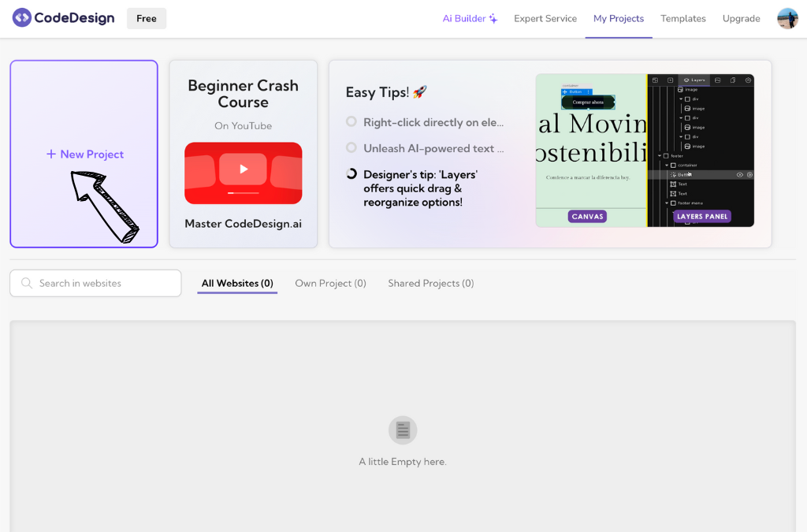Screen dimensions: 807x532
Task: Click the Master CodeDesign.ai link
Action: 244,224
